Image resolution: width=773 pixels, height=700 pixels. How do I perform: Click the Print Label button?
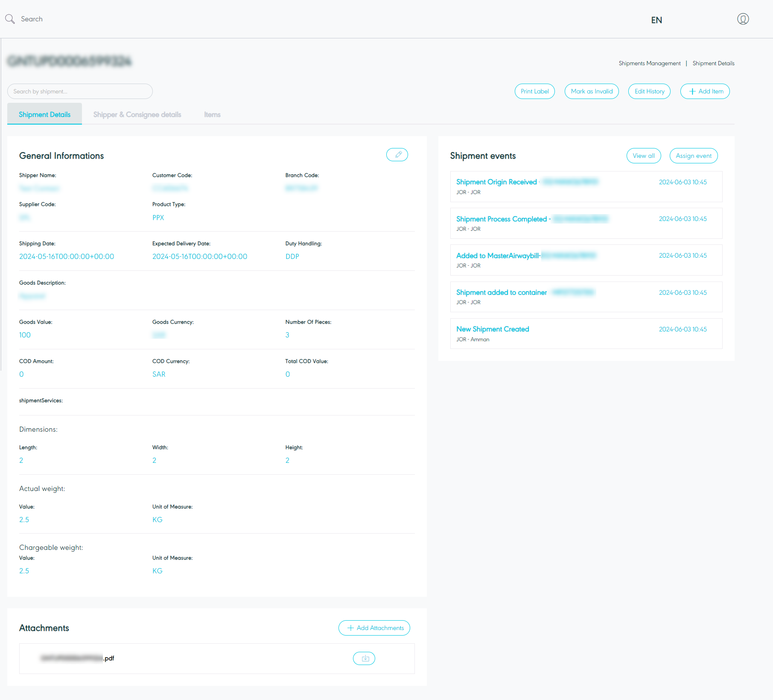534,91
